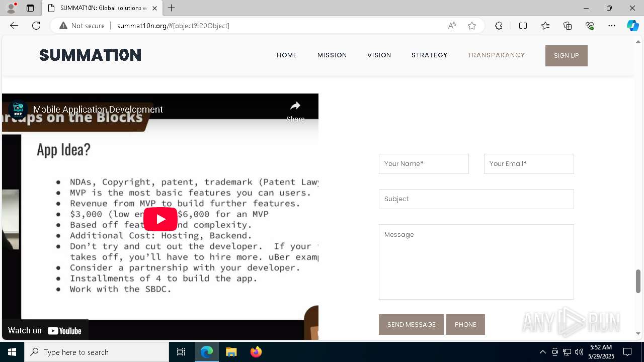Go to HOME nav item
644x362 pixels.
click(287, 55)
